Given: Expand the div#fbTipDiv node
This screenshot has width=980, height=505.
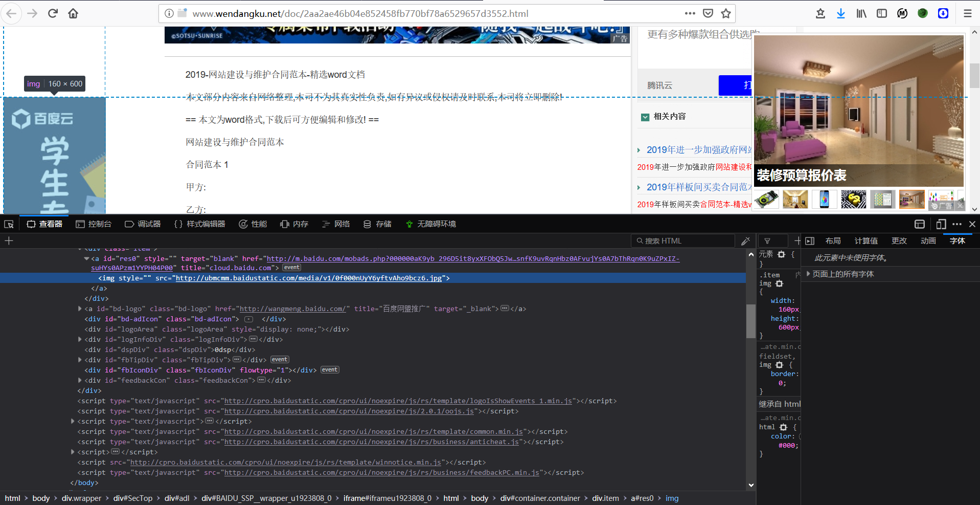Looking at the screenshot, I should pyautogui.click(x=80, y=360).
